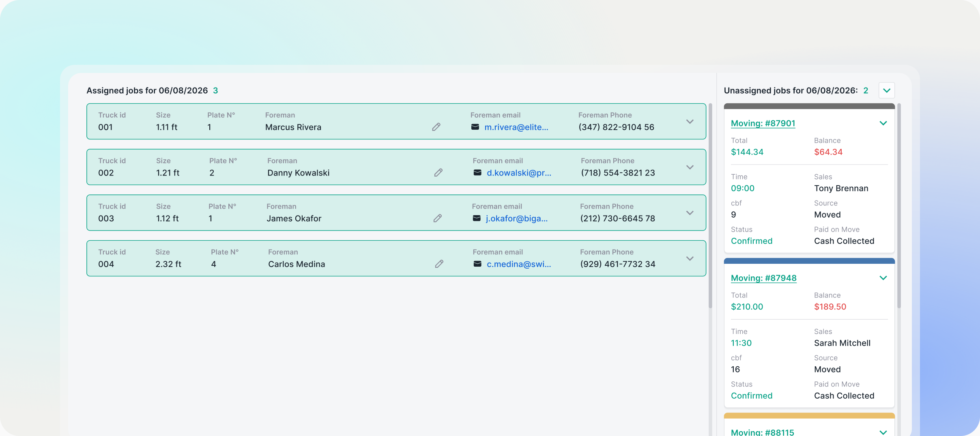Expand truck 004 row chevron

[x=690, y=258]
